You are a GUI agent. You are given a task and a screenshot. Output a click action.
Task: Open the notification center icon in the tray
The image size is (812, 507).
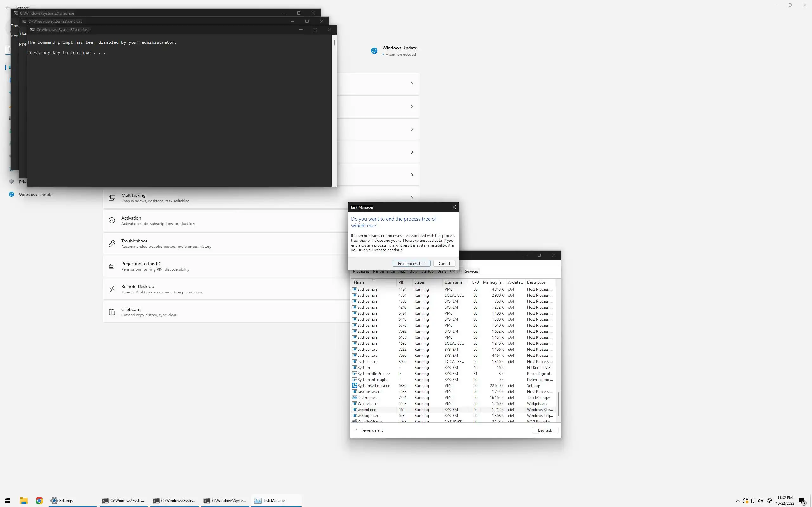coord(802,501)
